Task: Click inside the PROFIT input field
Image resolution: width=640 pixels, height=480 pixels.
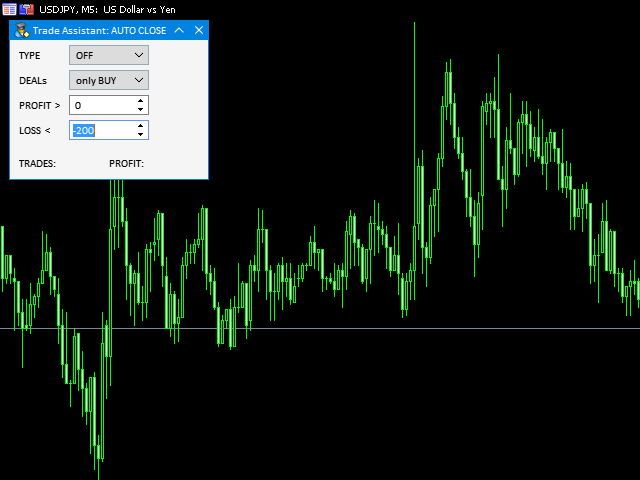Action: [x=100, y=105]
